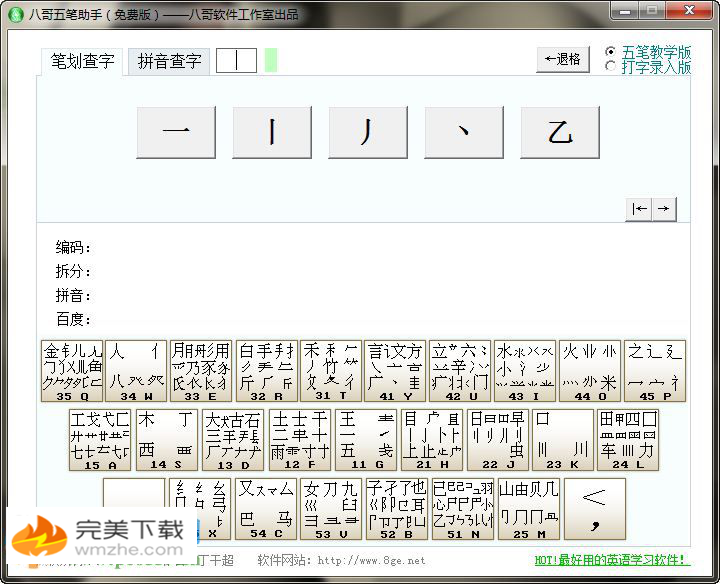The image size is (720, 584).
Task: Click the turning stroke 乙 button
Action: coord(560,133)
